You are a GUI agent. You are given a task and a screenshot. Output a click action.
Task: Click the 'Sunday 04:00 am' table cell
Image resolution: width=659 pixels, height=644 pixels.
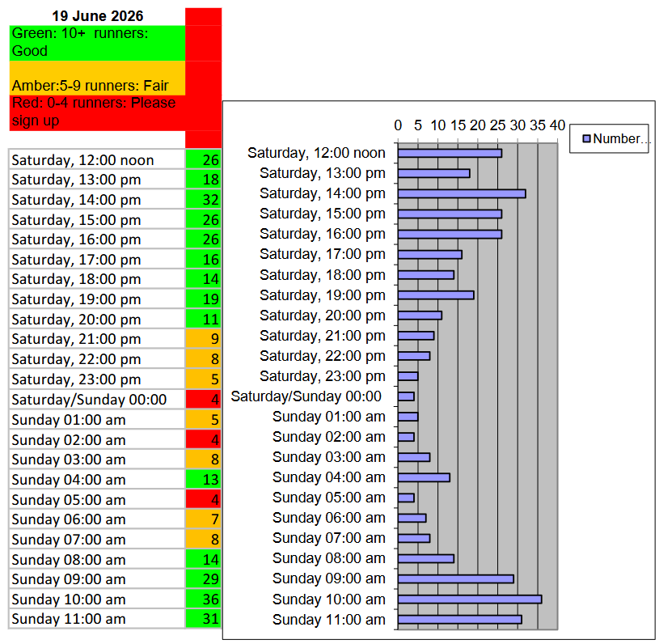(x=97, y=480)
